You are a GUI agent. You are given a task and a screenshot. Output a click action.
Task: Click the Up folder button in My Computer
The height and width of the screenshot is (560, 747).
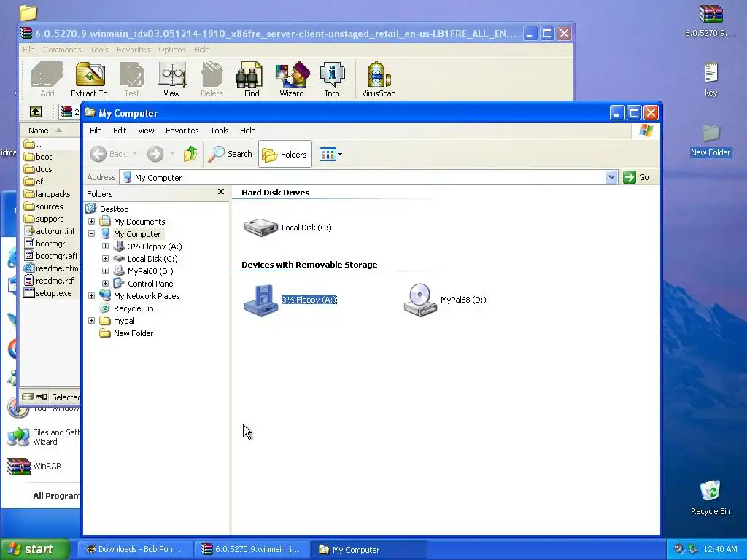[190, 154]
